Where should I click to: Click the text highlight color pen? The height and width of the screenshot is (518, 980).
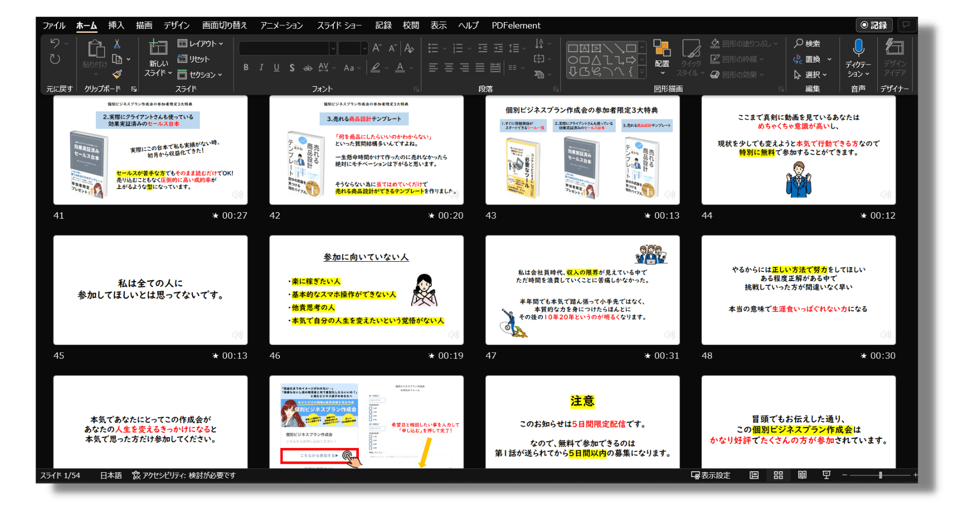click(376, 68)
